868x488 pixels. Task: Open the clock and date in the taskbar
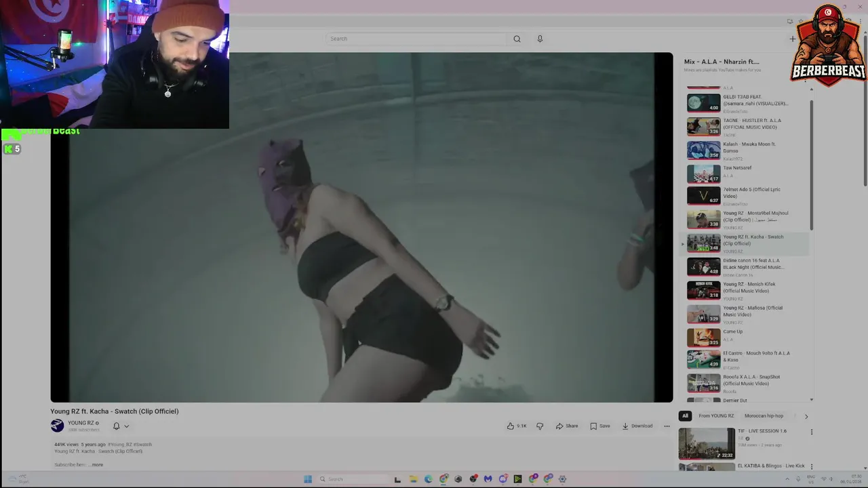point(850,479)
